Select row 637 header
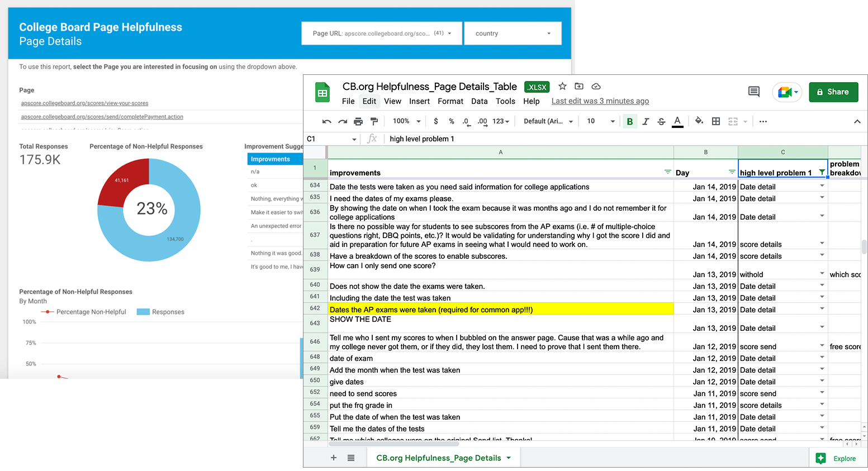Viewport: 868px width, 471px height. 315,235
